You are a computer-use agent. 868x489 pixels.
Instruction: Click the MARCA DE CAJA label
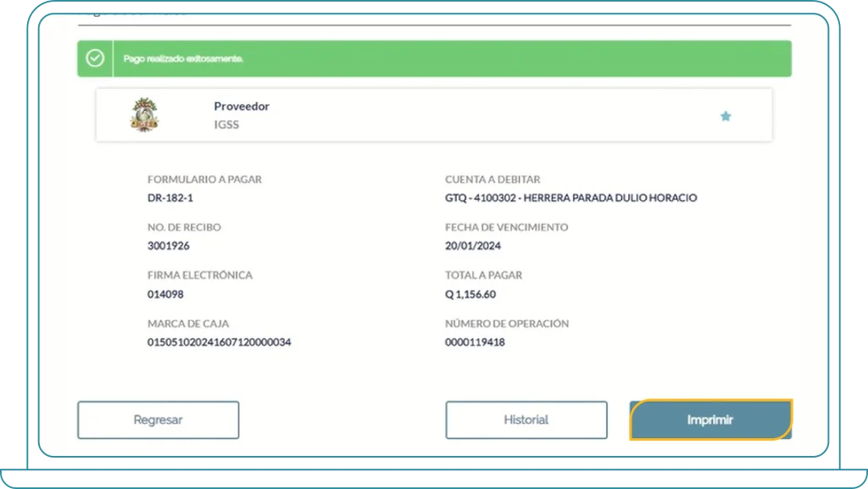coord(187,324)
